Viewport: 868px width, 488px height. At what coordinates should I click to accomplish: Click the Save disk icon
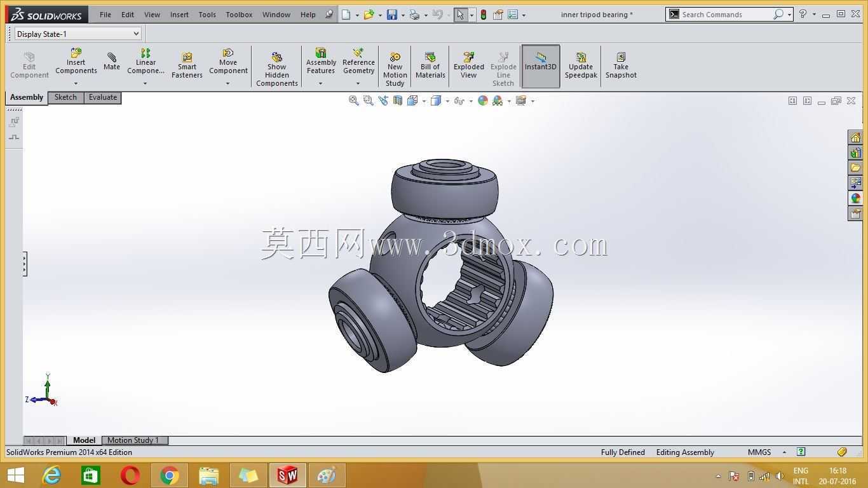[x=392, y=15]
